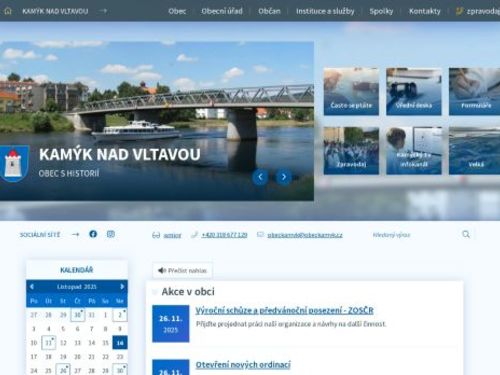Screen dimensions: 500x375
Task: Select boxed day 11 in calendar
Action: coord(49,343)
